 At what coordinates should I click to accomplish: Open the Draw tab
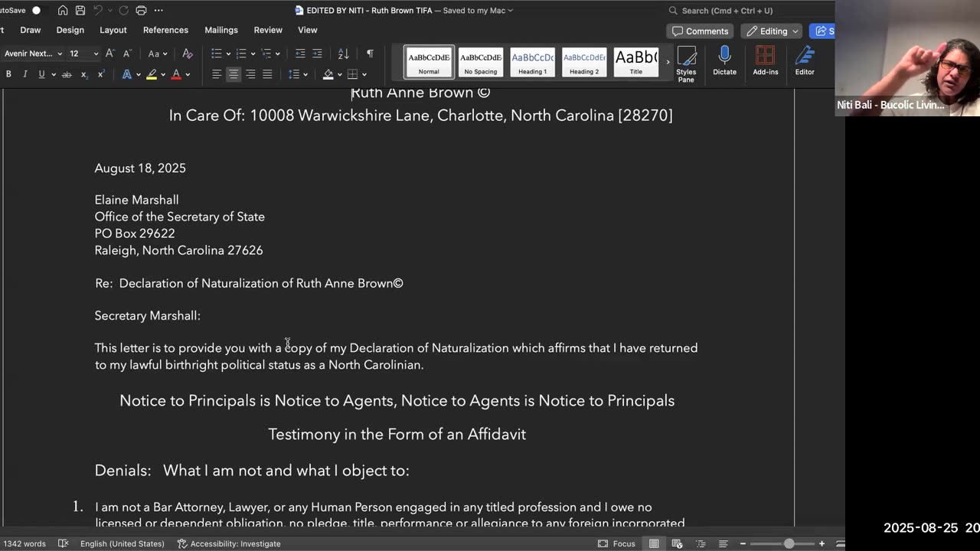coord(31,30)
